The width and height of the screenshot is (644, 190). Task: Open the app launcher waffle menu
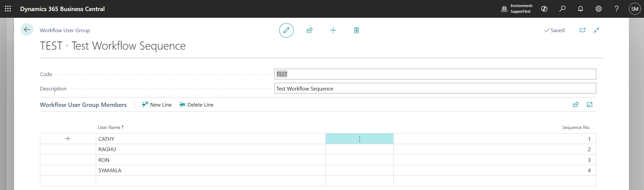(8, 9)
